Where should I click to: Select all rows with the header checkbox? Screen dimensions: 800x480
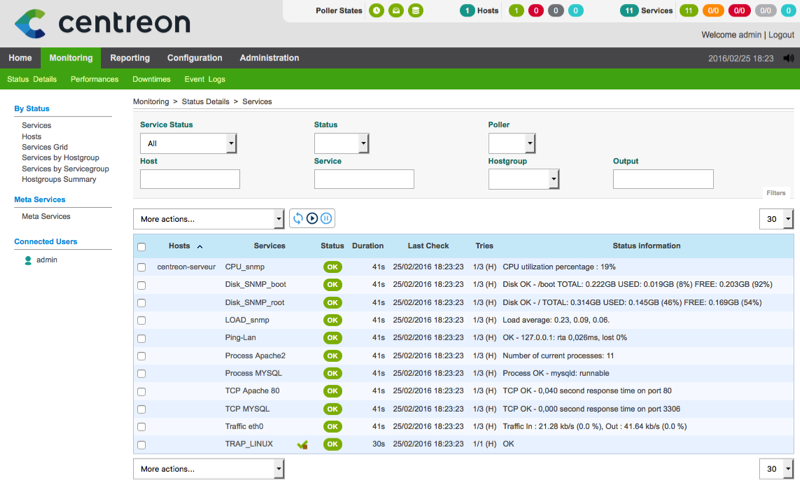[x=141, y=246]
